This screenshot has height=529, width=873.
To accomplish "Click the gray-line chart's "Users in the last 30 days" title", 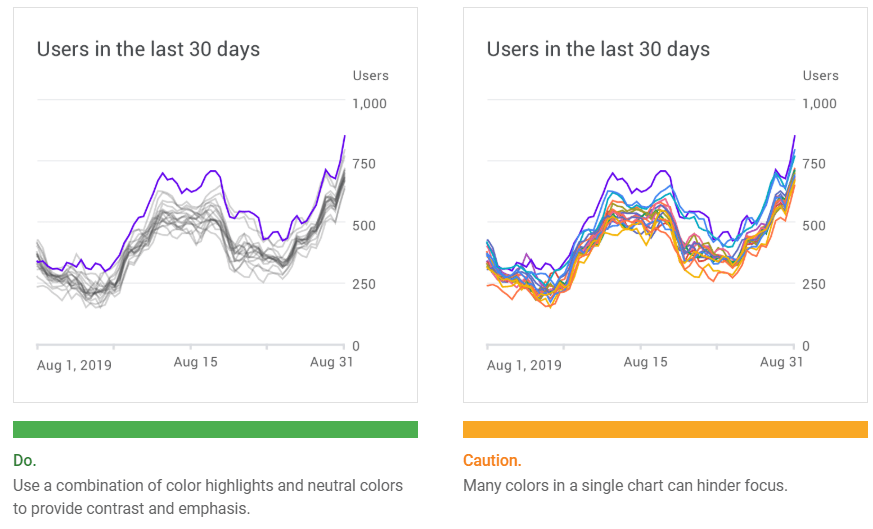I will click(x=148, y=49).
